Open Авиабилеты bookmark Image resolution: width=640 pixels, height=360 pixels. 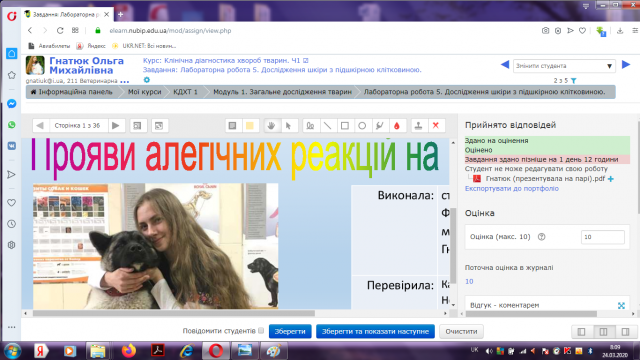[x=49, y=46]
